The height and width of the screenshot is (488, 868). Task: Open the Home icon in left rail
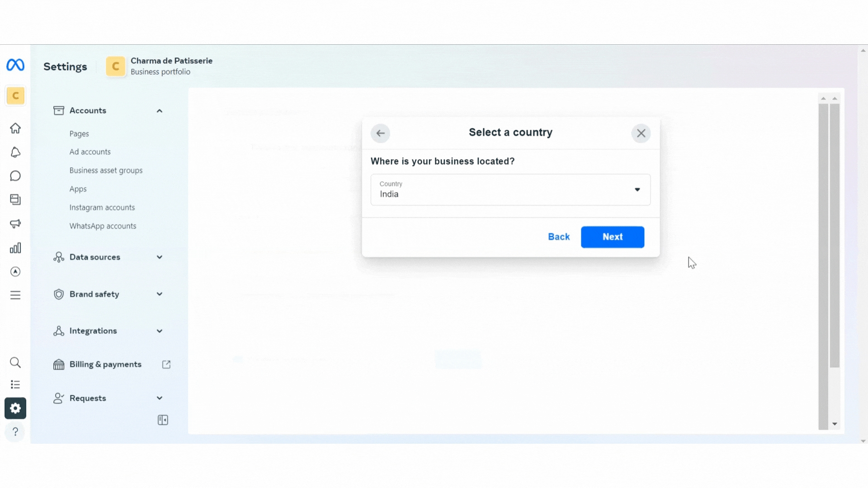point(15,128)
